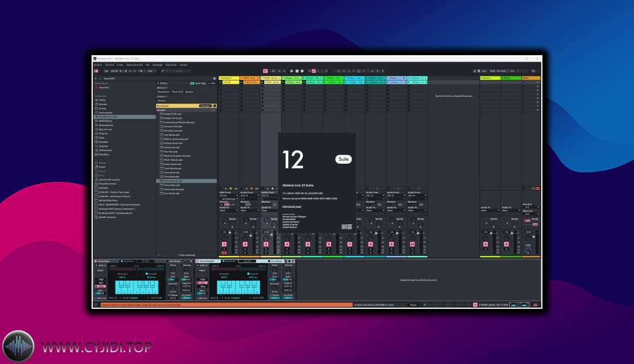634x364 pixels.
Task: Open the Crear menu
Action: tap(120, 65)
